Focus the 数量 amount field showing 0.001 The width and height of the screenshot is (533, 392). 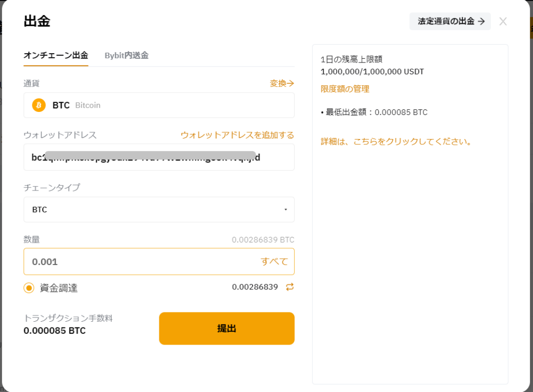[x=159, y=261]
